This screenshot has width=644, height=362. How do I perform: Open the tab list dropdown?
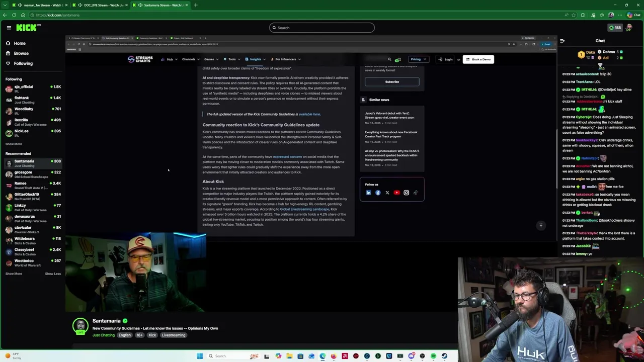pyautogui.click(x=5, y=5)
